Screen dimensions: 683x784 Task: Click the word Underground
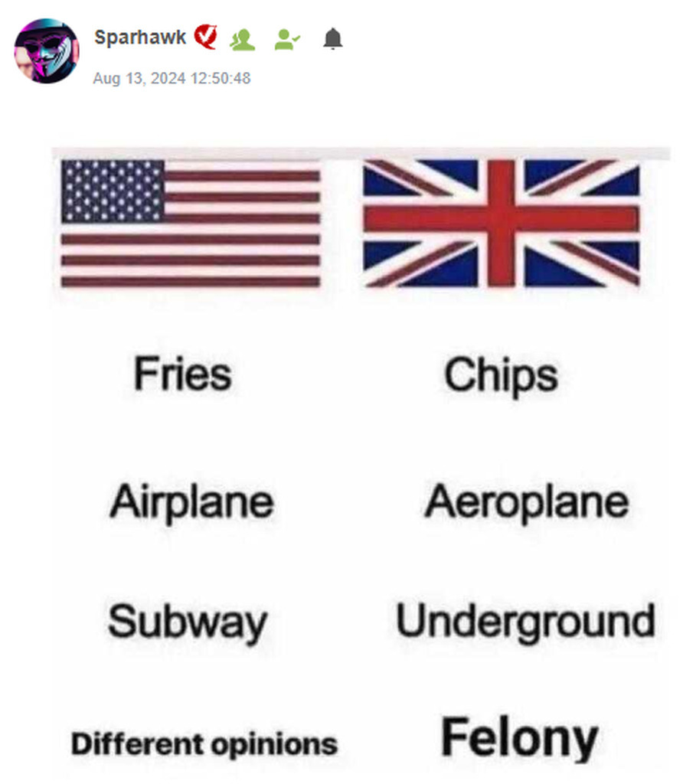(525, 622)
